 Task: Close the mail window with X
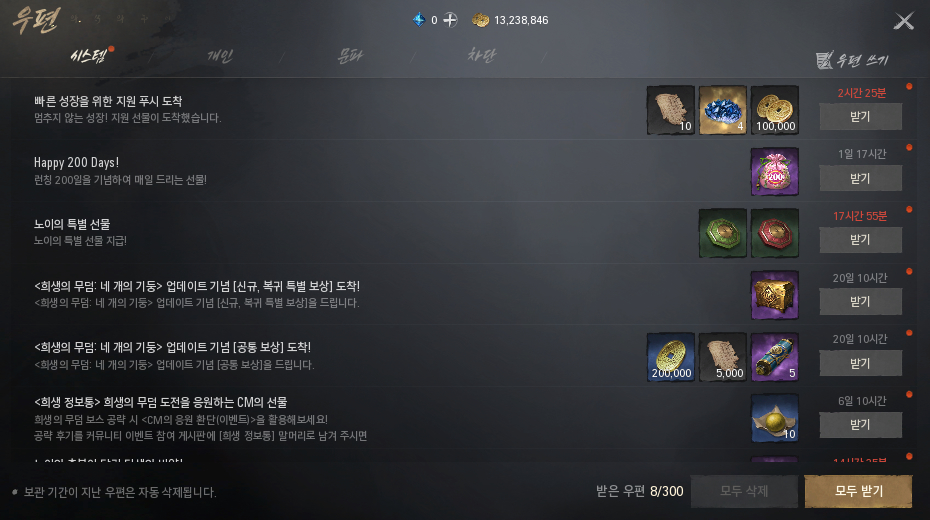[x=904, y=21]
